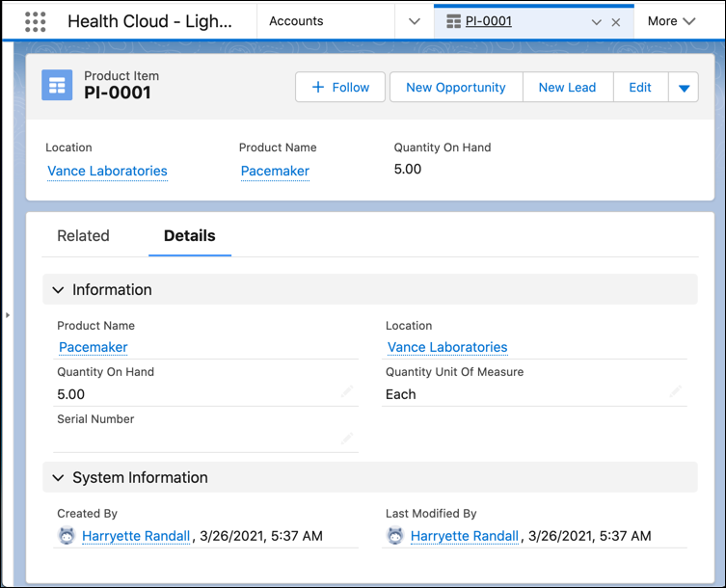Image resolution: width=726 pixels, height=588 pixels.
Task: Edit Quantity On Hand via pencil icon
Action: coord(347,391)
